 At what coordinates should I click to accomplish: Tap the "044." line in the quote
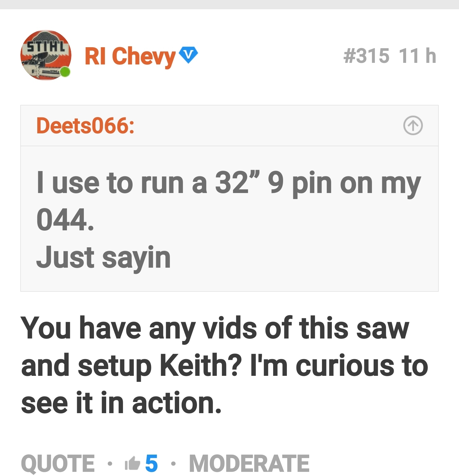click(x=65, y=220)
